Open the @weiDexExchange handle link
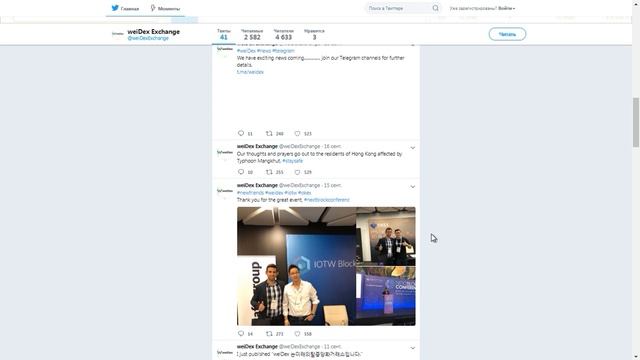640x360 pixels. click(x=148, y=38)
